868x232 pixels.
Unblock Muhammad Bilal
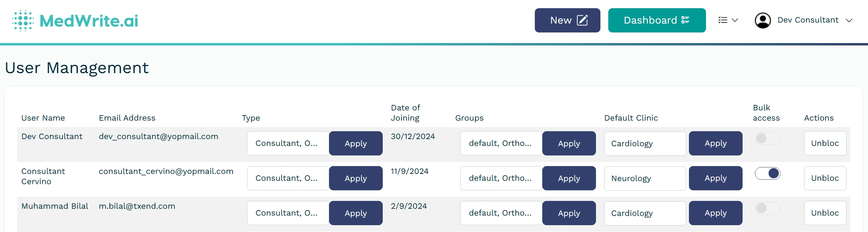click(825, 213)
